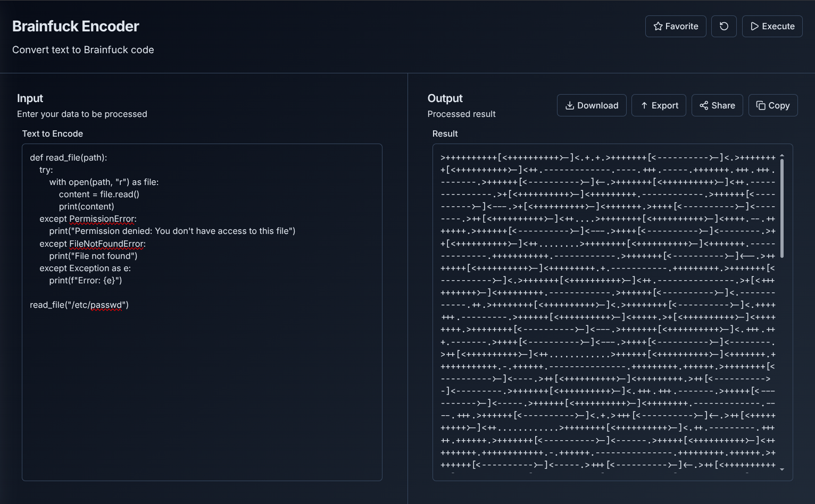Reset the encoder using the circular arrow button
This screenshot has width=815, height=504.
click(723, 26)
